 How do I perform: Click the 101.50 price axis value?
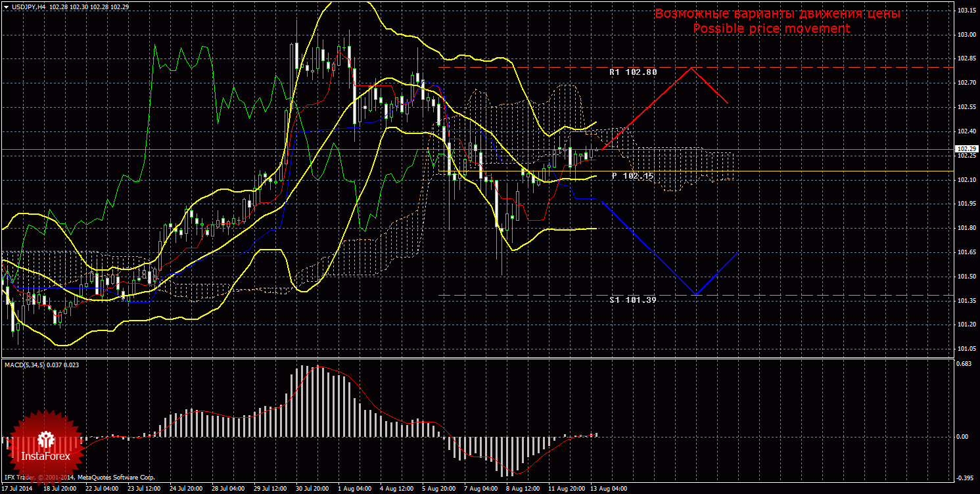point(966,277)
